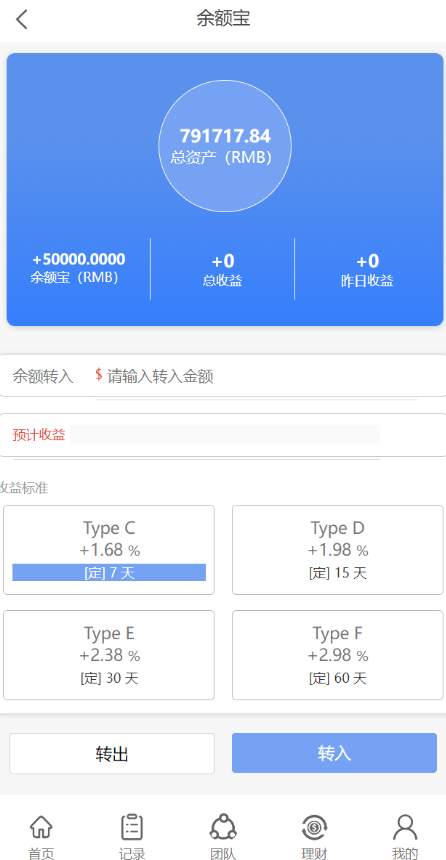
Task: Click the blue 转入 transfer in button
Action: click(335, 753)
